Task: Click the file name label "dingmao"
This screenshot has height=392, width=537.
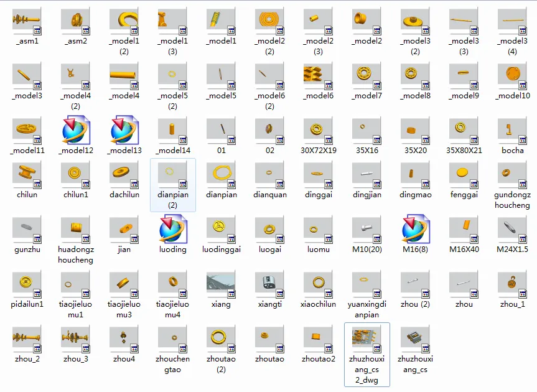Action: [416, 195]
